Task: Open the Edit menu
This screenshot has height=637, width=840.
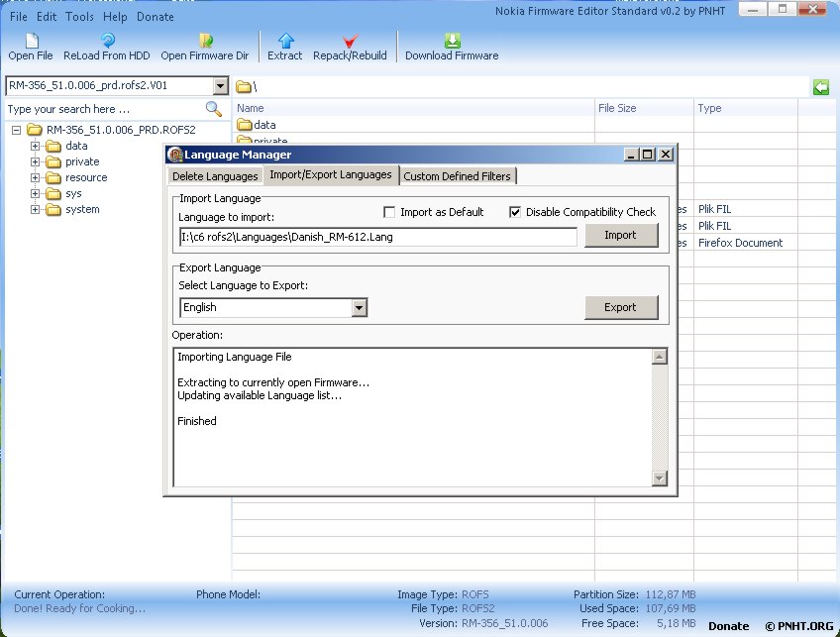Action: pos(47,17)
